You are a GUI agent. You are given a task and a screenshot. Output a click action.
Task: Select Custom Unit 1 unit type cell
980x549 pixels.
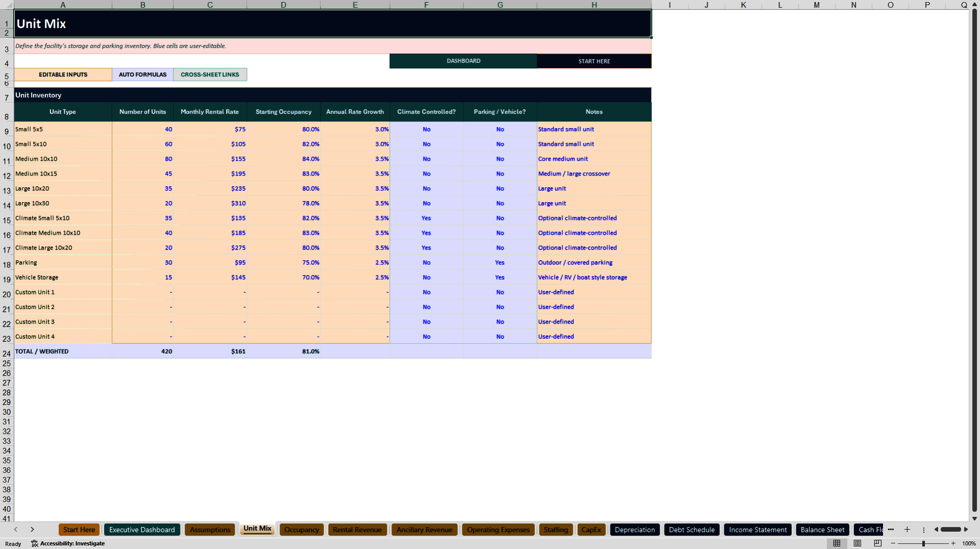point(63,292)
